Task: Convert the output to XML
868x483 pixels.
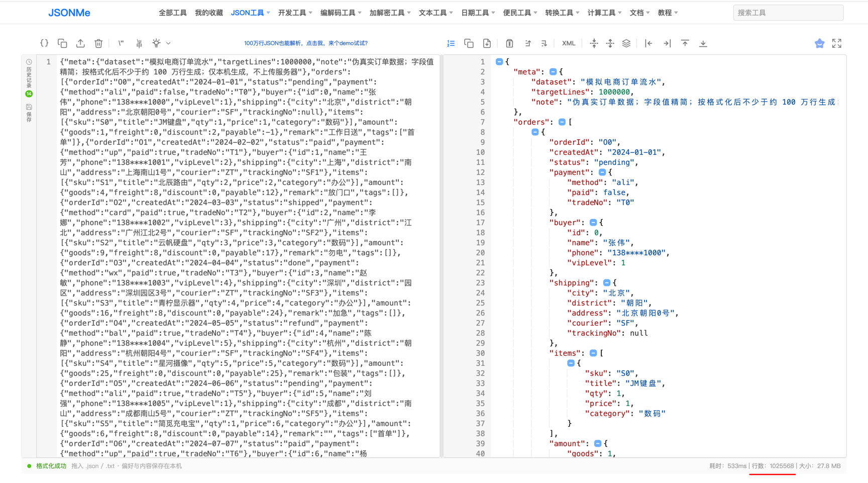Action: pos(569,43)
